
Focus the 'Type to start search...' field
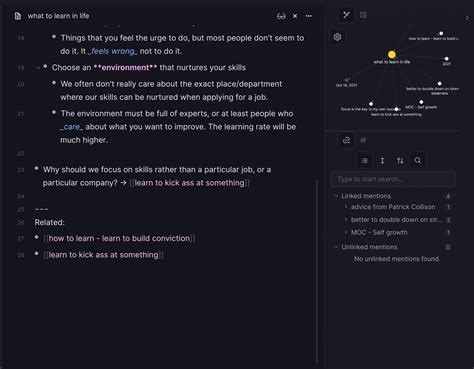tap(393, 179)
